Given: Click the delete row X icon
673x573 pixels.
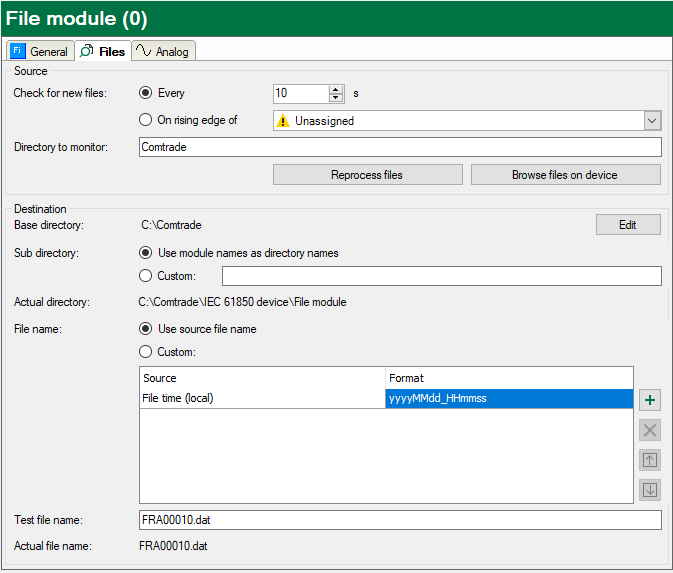Looking at the screenshot, I should pyautogui.click(x=650, y=430).
